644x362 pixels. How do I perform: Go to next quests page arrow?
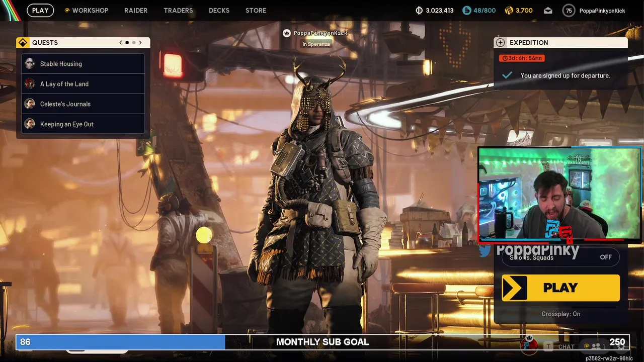(140, 43)
